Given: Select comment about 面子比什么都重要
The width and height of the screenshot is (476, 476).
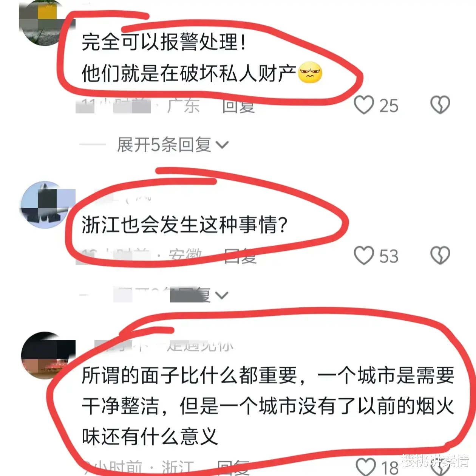Looking at the screenshot, I should [x=268, y=406].
